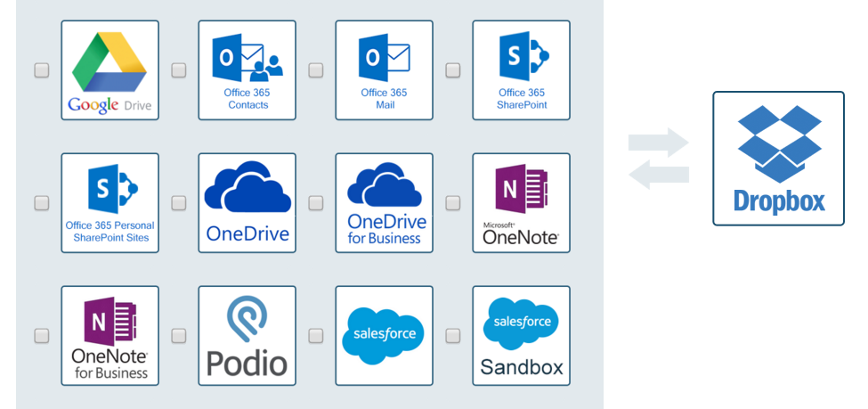
Task: Click the Dropbox tile
Action: click(x=778, y=159)
